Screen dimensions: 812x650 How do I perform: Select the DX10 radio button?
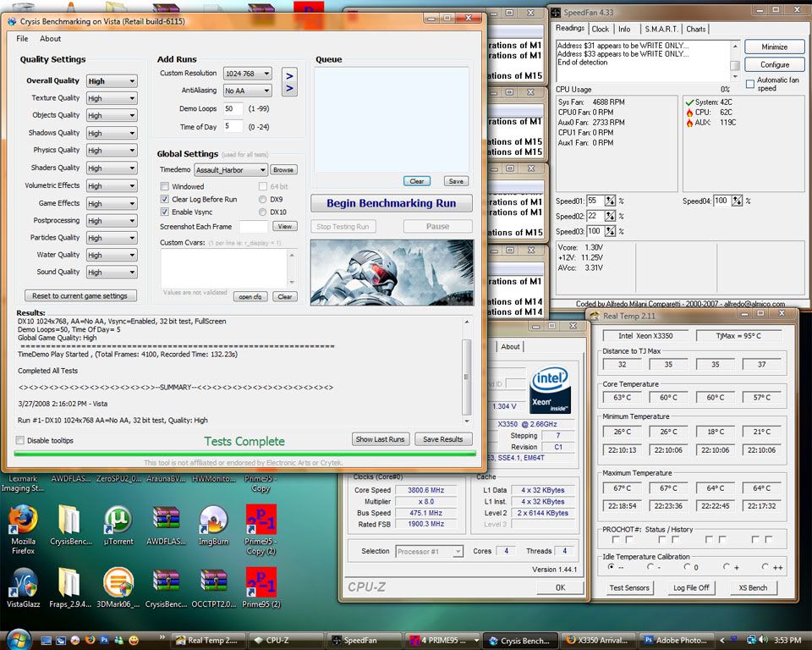(262, 212)
